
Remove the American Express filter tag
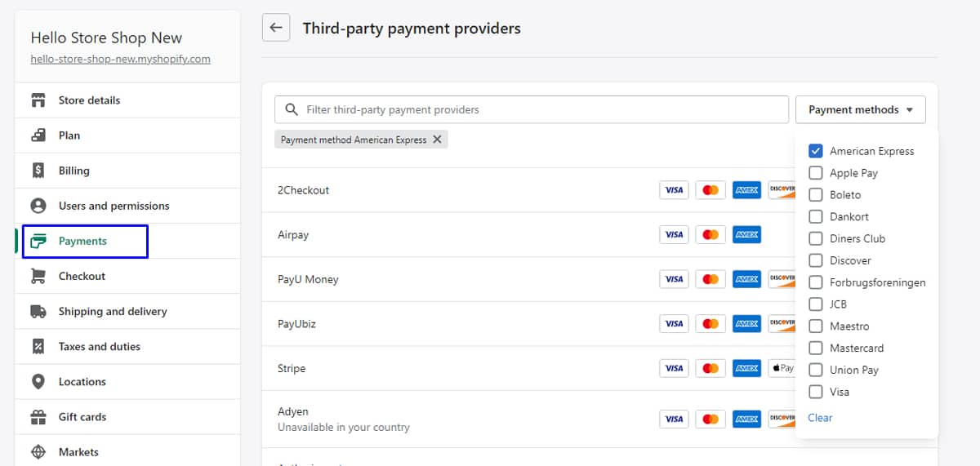pyautogui.click(x=438, y=140)
